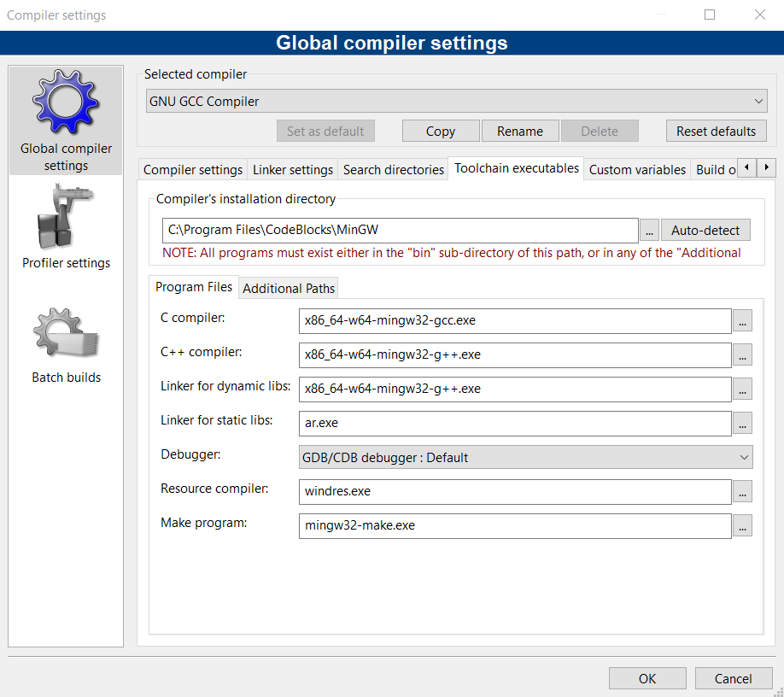
Task: Open the Batch builds section icon
Action: point(66,336)
